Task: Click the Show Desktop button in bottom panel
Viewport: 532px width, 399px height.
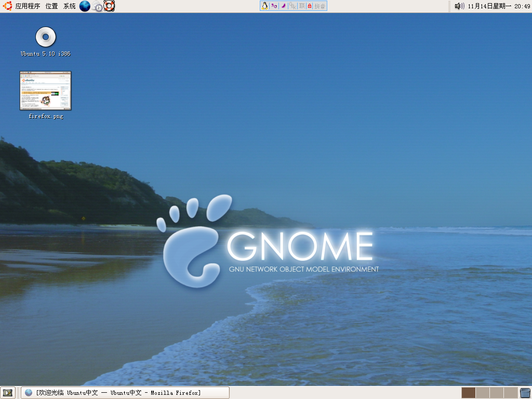Action: click(7, 393)
